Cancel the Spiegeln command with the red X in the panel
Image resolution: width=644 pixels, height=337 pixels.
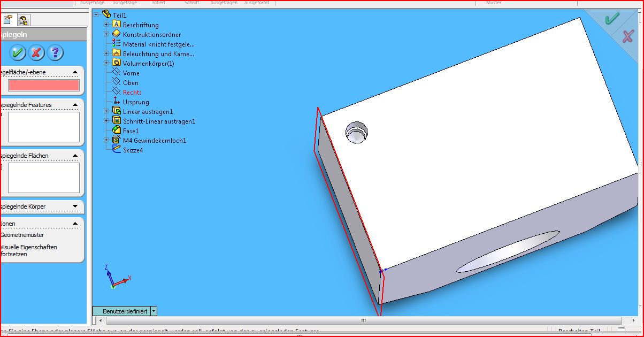coord(36,52)
